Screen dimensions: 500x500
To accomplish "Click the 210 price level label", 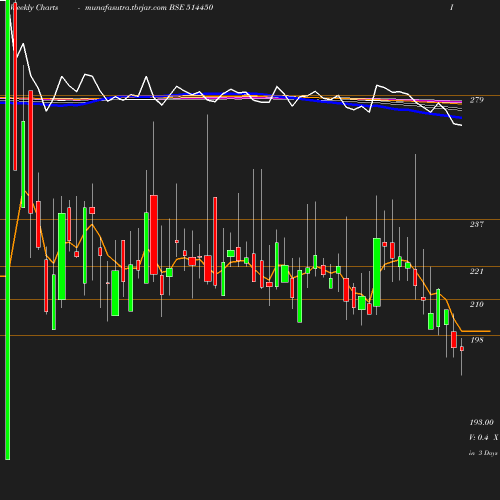I will pos(476,304).
